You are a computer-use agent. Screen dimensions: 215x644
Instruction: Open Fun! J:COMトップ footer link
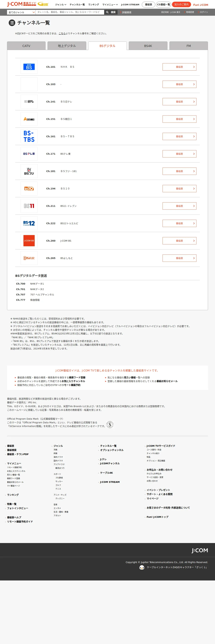(157, 517)
